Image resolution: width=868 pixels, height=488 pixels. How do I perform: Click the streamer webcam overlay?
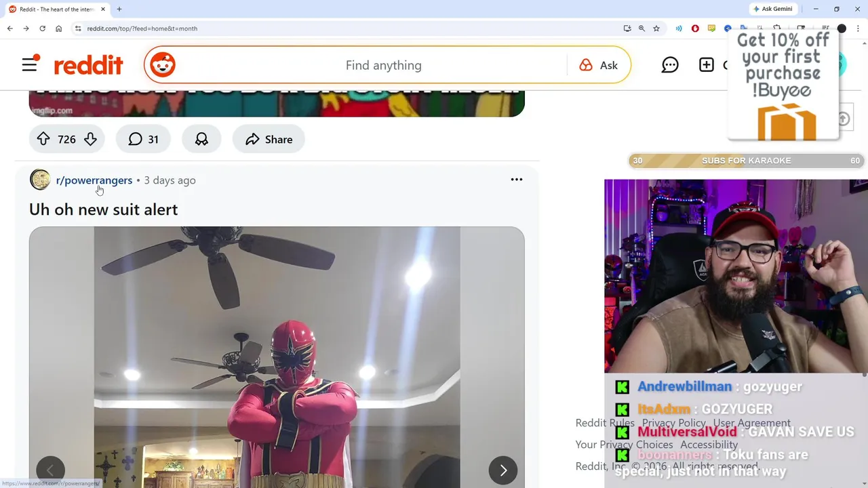point(736,276)
